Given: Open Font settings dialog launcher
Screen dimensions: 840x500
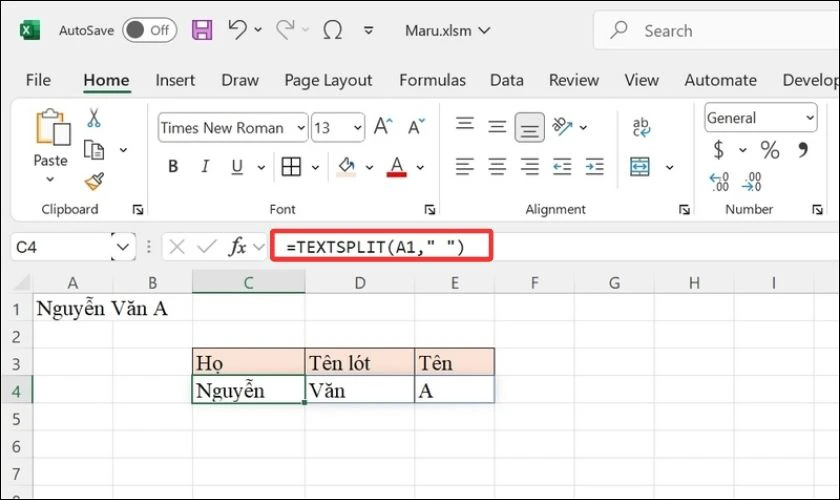Looking at the screenshot, I should pyautogui.click(x=430, y=210).
